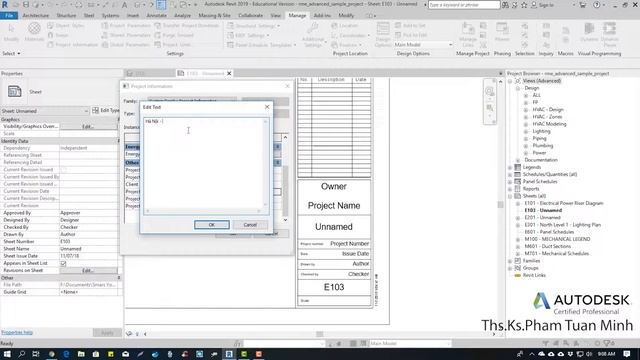The image size is (640, 360).
Task: Click the Dynamo Player icon
Action: point(610,29)
